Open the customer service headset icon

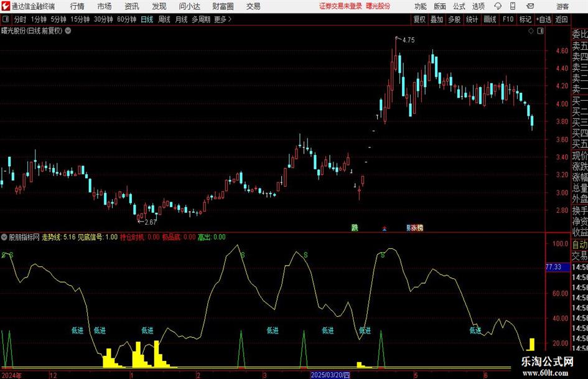(498, 6)
